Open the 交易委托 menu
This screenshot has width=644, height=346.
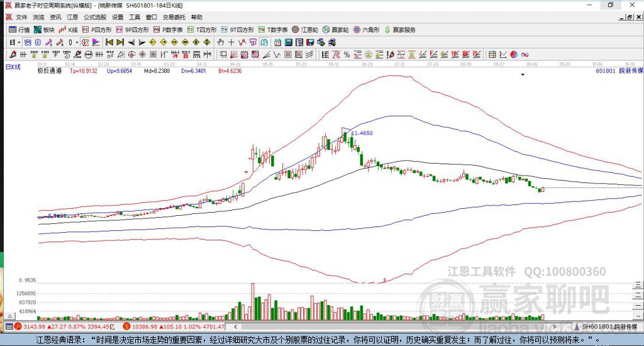coord(174,17)
